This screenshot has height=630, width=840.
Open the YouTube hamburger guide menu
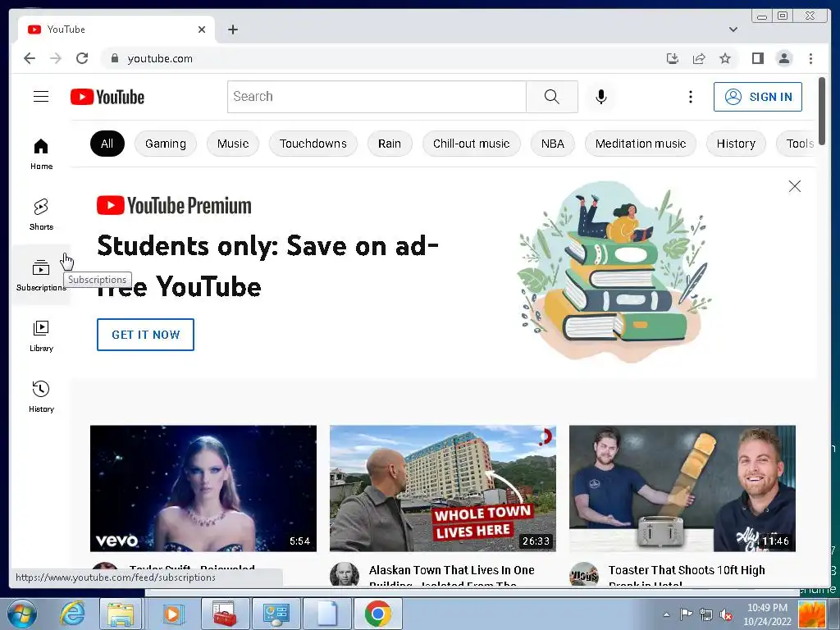click(x=41, y=97)
